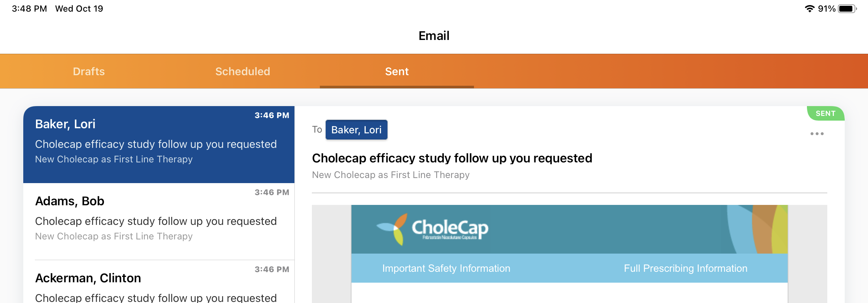Tap the Email page title
The image size is (868, 303).
tap(434, 36)
